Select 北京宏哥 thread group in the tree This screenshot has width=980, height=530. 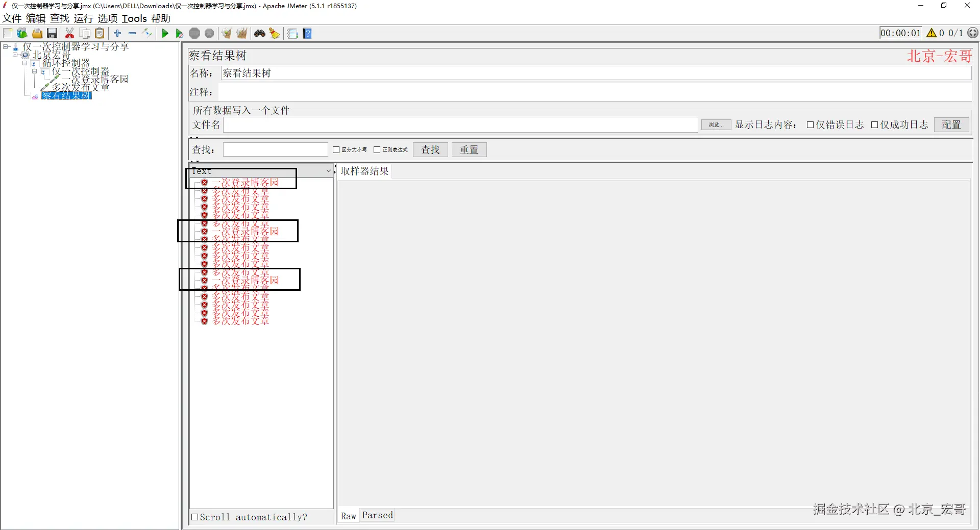(52, 55)
